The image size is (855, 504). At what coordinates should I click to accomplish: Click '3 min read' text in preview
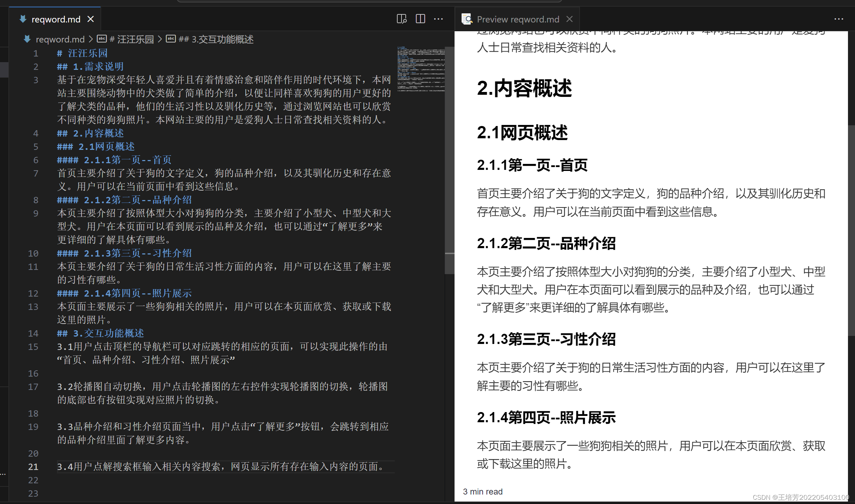pos(483,492)
